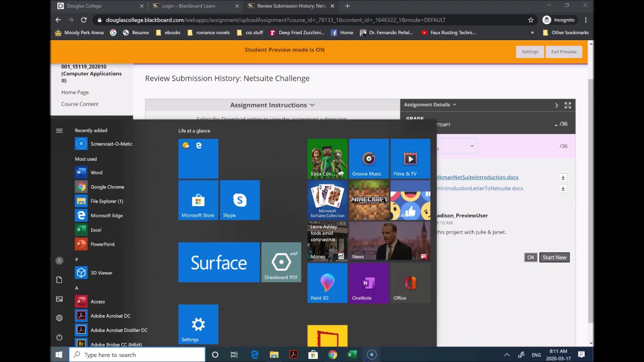Expand the Assignment Details dropdown
This screenshot has height=362, width=644.
point(430,105)
